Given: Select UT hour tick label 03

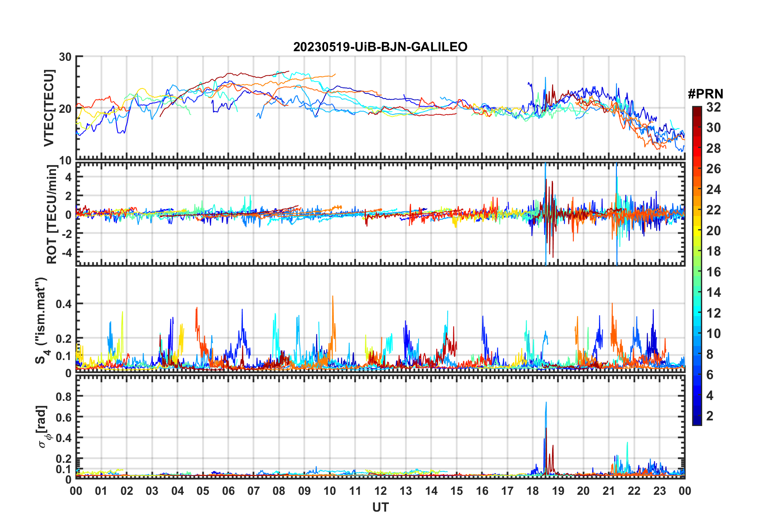Looking at the screenshot, I should 152,491.
